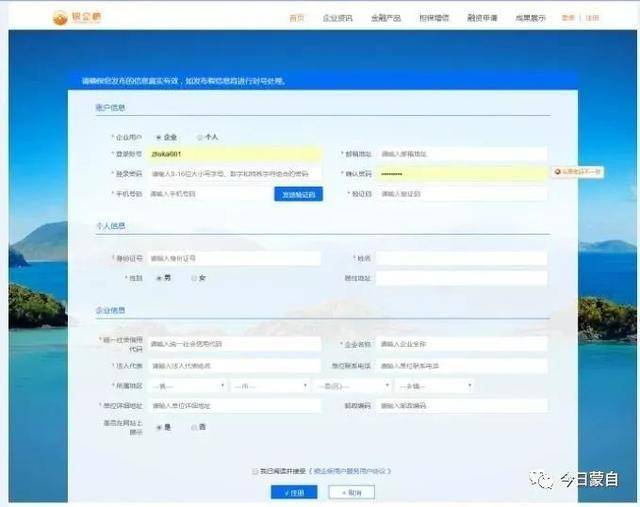Click the blue 注册 submit button
This screenshot has width=640, height=507.
[294, 492]
